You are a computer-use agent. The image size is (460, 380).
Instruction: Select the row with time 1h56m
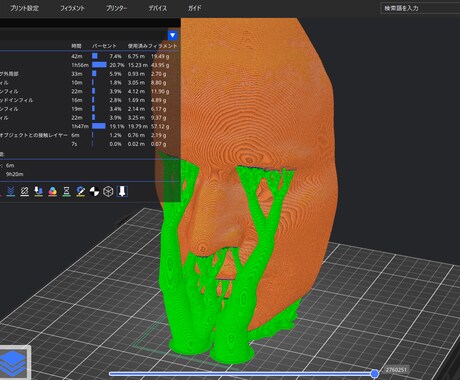point(90,65)
